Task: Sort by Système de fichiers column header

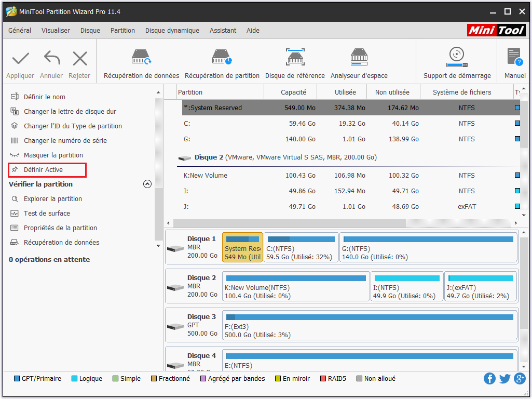Action: click(x=467, y=92)
